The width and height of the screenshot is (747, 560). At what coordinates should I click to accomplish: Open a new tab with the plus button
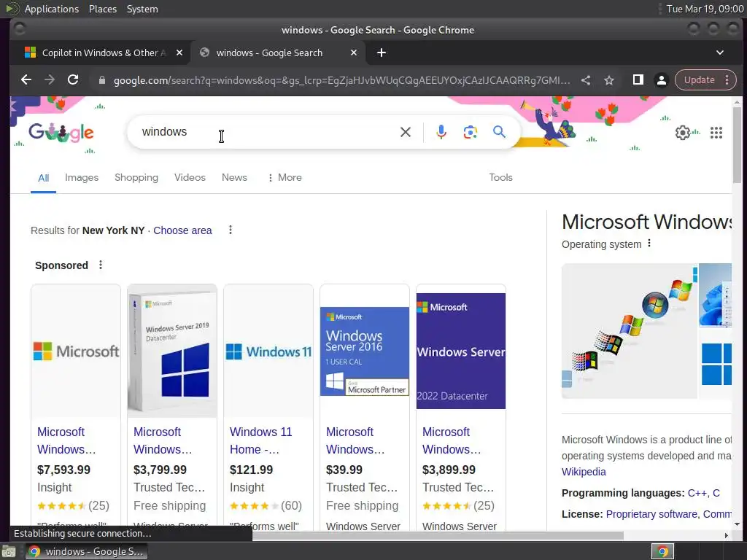click(381, 52)
